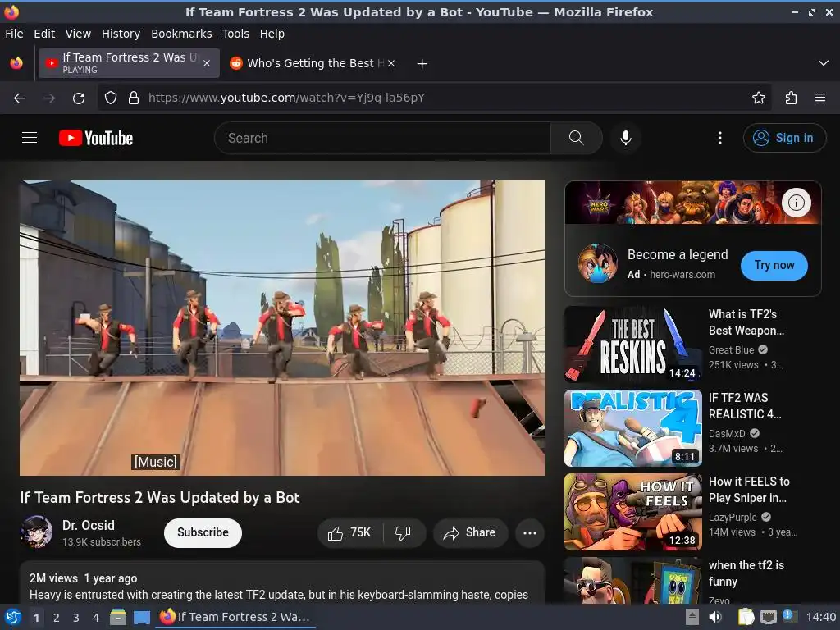The width and height of the screenshot is (840, 630).
Task: Bookmark this page with star
Action: pos(758,98)
